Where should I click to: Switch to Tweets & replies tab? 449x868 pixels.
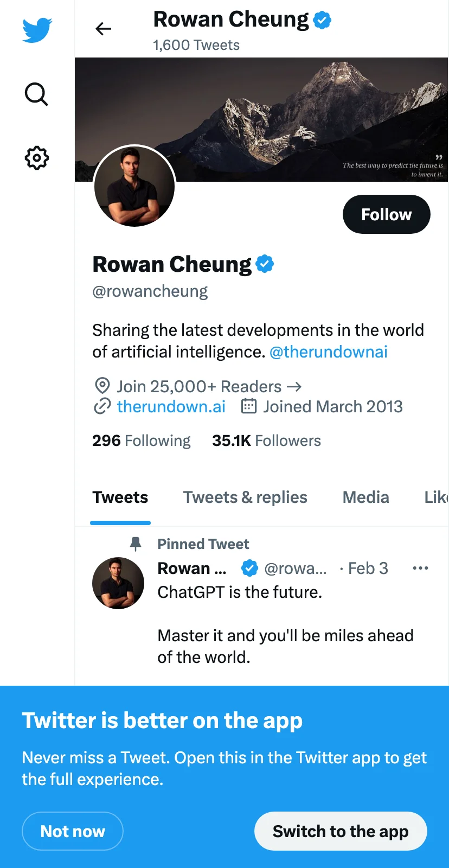tap(245, 497)
